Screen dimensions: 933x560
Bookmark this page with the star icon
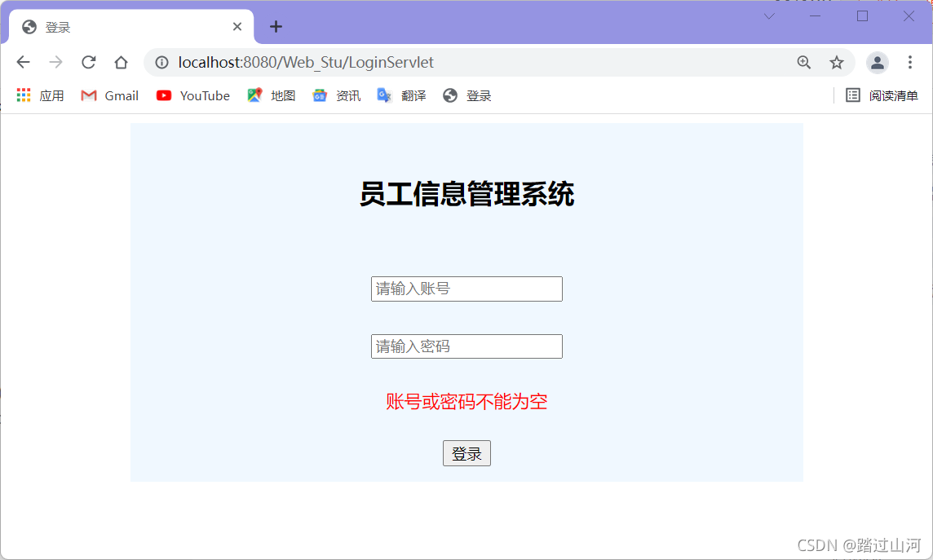tap(836, 62)
